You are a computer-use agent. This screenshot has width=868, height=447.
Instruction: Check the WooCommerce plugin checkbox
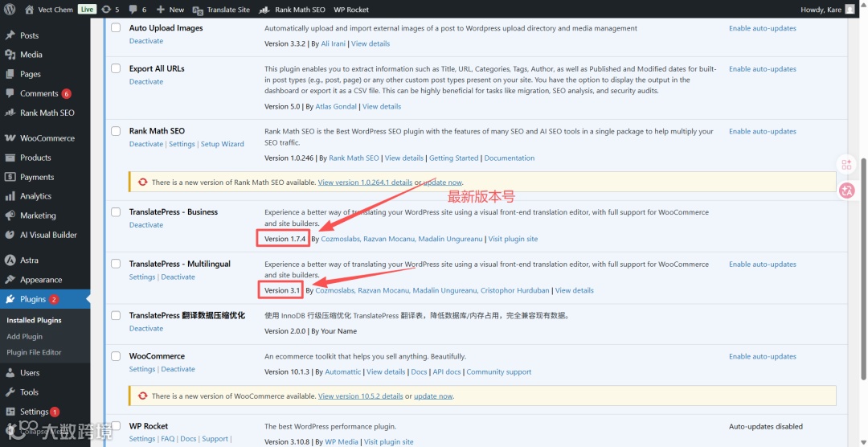[x=116, y=355]
